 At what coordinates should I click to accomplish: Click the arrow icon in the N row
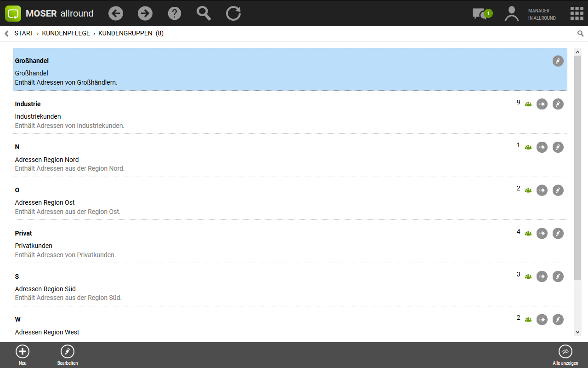tap(542, 147)
